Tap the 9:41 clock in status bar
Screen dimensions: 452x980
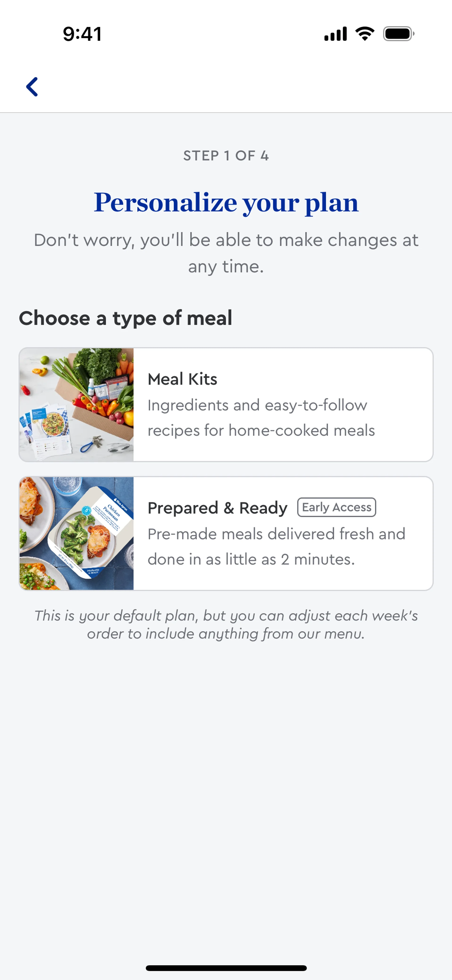point(82,34)
